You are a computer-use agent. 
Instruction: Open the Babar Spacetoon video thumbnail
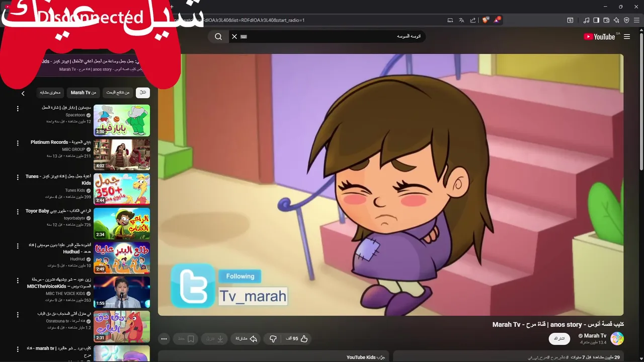[122, 120]
